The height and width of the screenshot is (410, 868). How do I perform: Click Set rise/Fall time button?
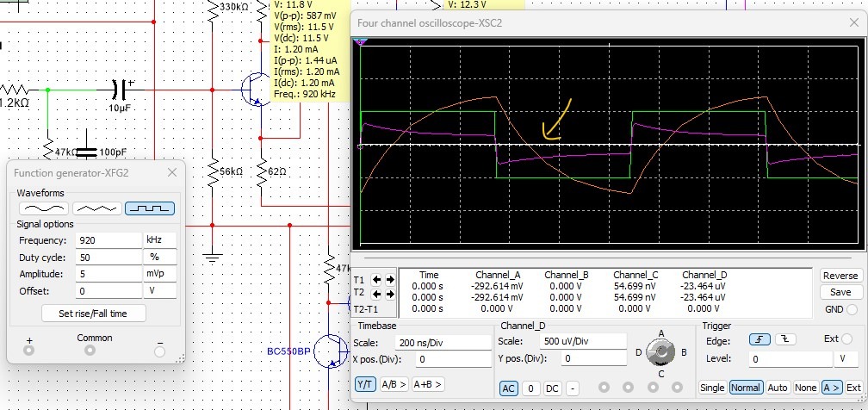tap(94, 313)
